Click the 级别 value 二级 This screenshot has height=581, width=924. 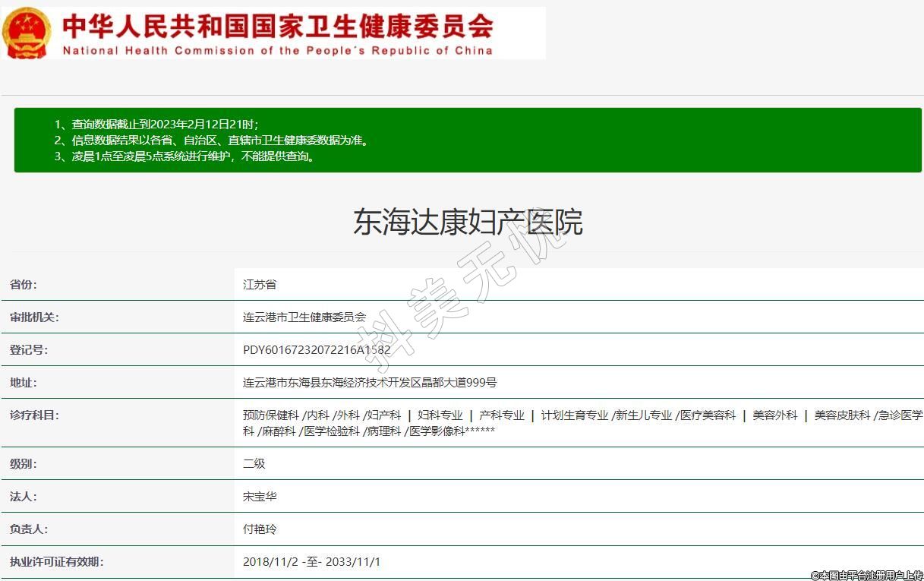pyautogui.click(x=254, y=463)
